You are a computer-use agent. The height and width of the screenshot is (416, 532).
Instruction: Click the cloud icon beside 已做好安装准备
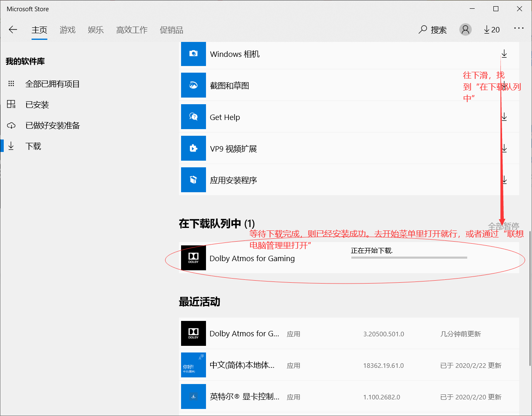[x=11, y=125]
